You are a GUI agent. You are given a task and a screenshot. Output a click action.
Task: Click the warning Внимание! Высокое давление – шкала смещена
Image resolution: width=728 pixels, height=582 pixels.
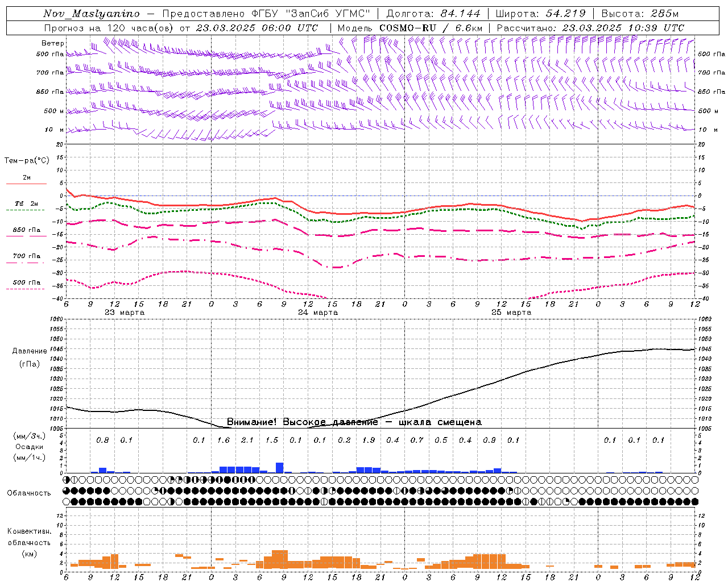(x=354, y=422)
